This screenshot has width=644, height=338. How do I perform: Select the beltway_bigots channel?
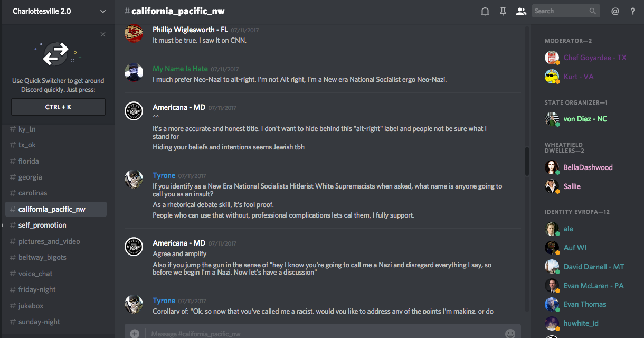43,257
